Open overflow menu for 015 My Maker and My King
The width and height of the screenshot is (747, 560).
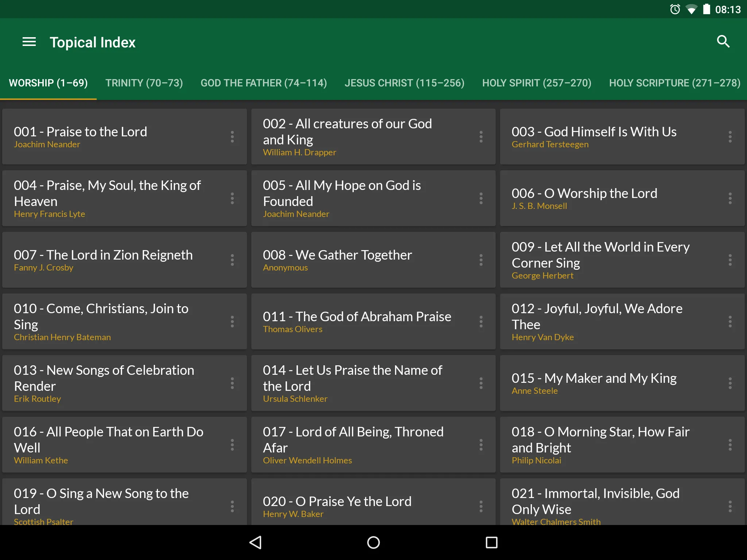pos(730,383)
